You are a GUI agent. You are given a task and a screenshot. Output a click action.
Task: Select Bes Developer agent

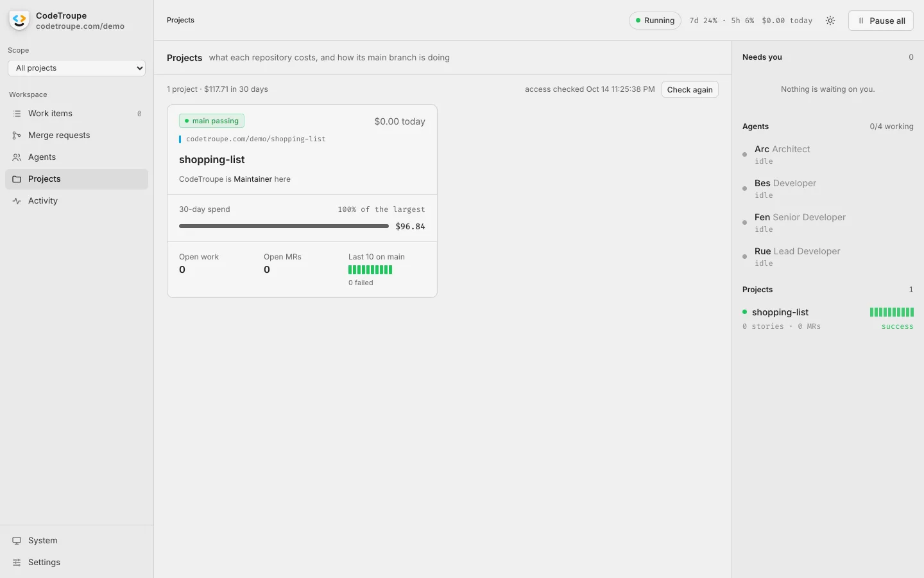pos(828,189)
